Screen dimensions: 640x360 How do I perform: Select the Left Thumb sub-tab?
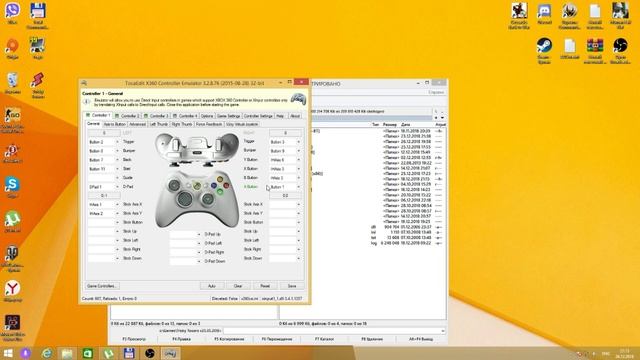[158, 124]
